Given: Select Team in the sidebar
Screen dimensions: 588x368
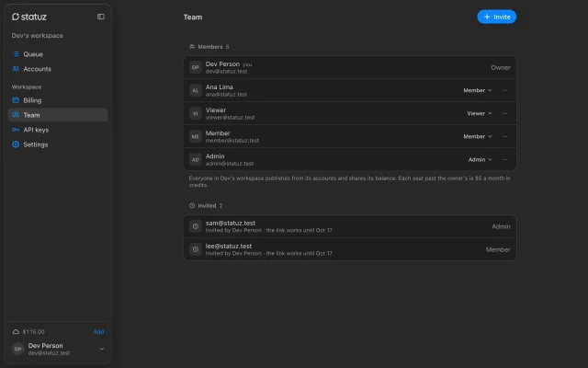Looking at the screenshot, I should tap(57, 115).
